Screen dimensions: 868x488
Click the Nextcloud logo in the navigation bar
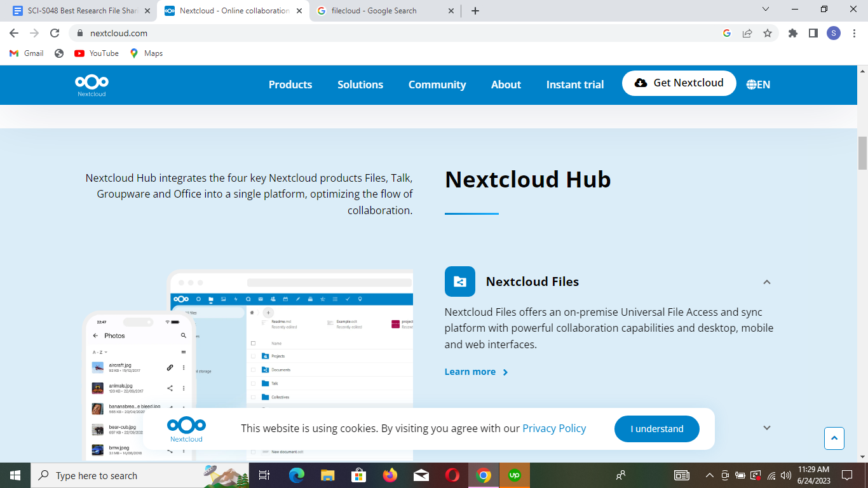pyautogui.click(x=91, y=85)
